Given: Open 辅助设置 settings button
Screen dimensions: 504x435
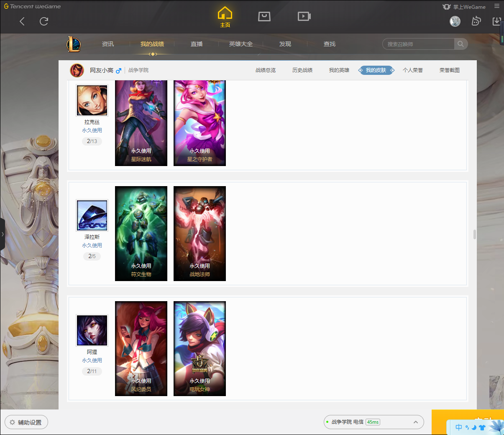Looking at the screenshot, I should 26,422.
